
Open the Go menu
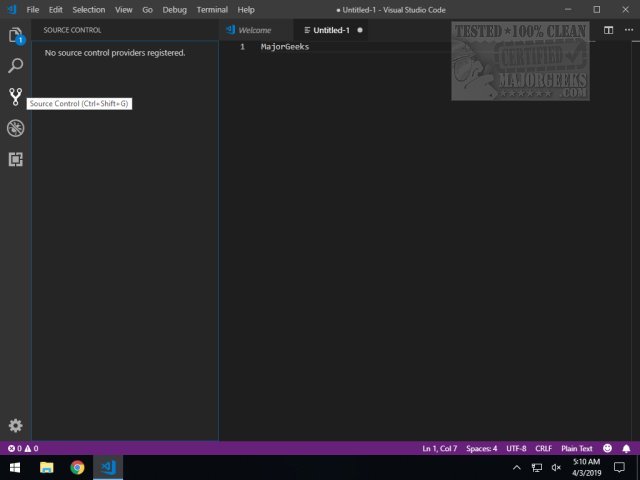pyautogui.click(x=147, y=10)
